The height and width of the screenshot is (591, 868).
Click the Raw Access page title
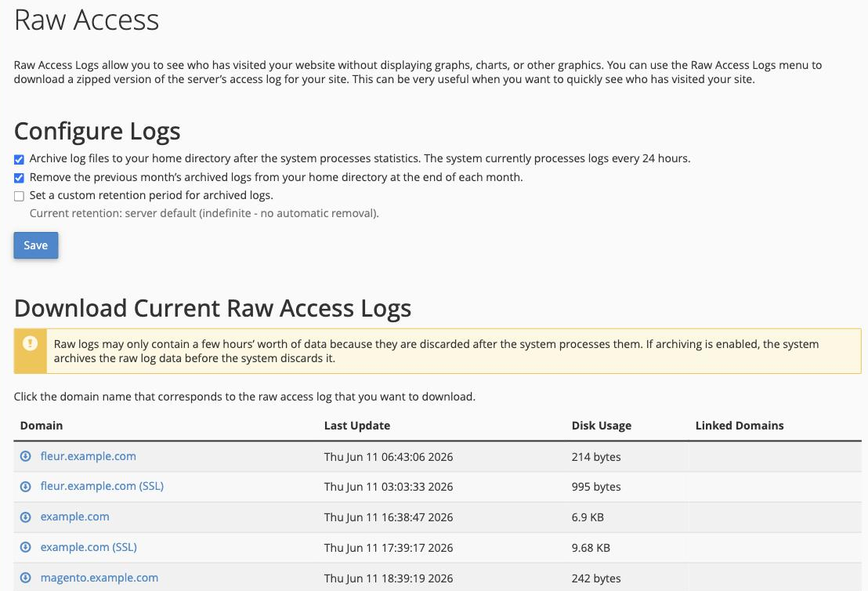point(86,20)
